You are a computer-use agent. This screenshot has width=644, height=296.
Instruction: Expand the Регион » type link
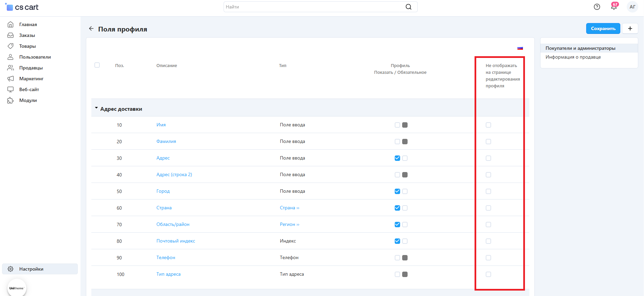pyautogui.click(x=289, y=225)
